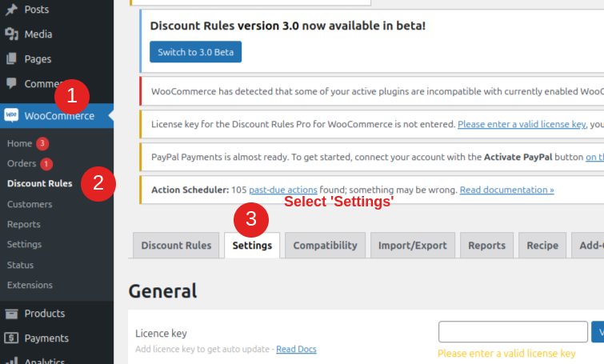
Task: Select the Discount Rules tab
Action: click(176, 246)
